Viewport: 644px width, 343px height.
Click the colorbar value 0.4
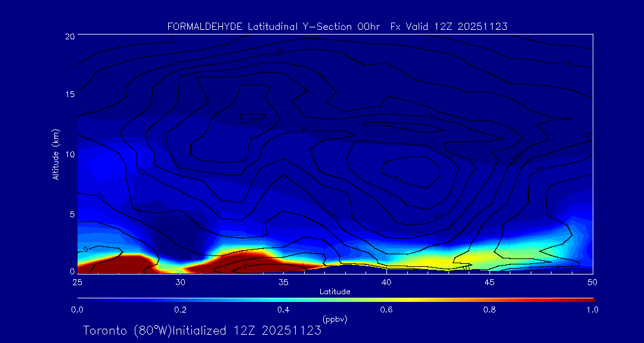click(x=283, y=310)
